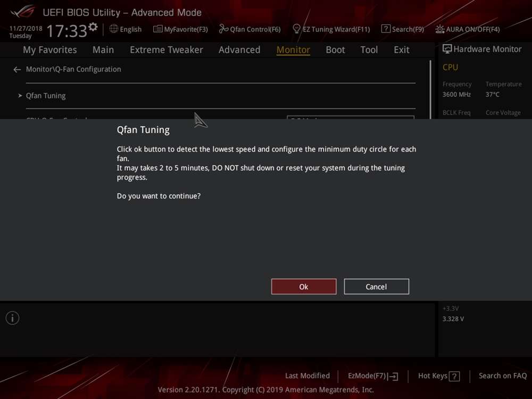Image resolution: width=532 pixels, height=399 pixels.
Task: Switch to EzMode(F7)
Action: (x=372, y=376)
